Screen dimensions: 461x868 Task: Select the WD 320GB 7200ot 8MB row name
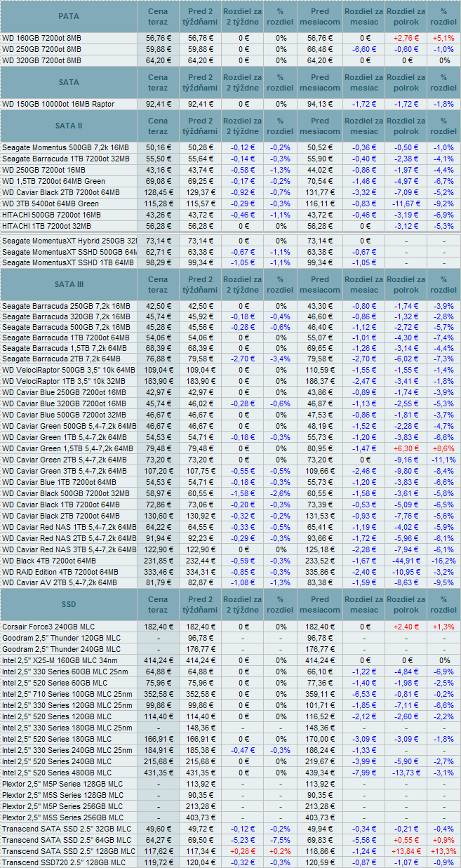pos(41,60)
